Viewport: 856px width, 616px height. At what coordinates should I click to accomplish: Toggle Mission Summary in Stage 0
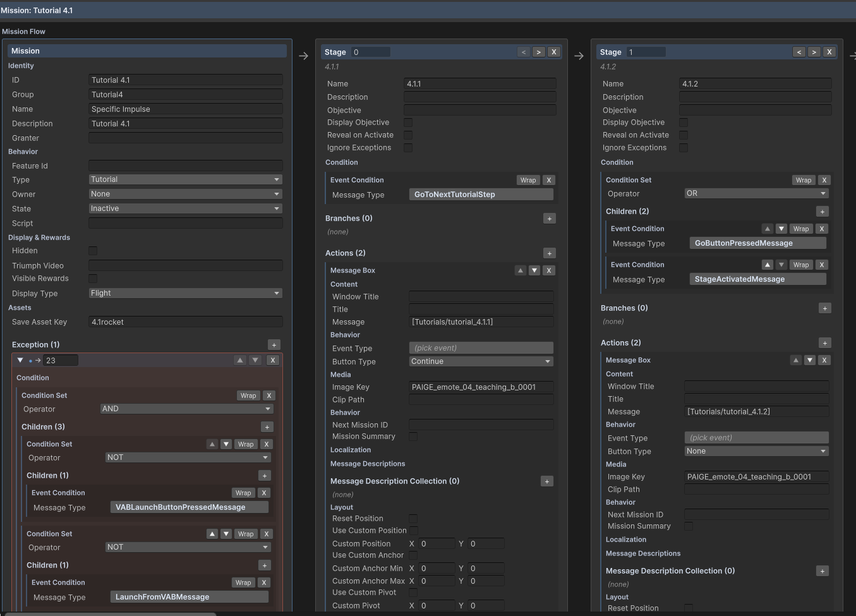point(413,437)
